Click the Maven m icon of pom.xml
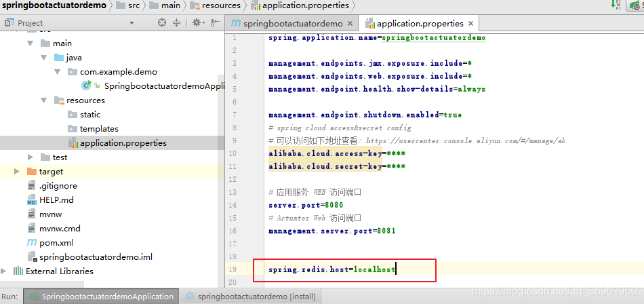The height and width of the screenshot is (304, 644). pos(32,243)
